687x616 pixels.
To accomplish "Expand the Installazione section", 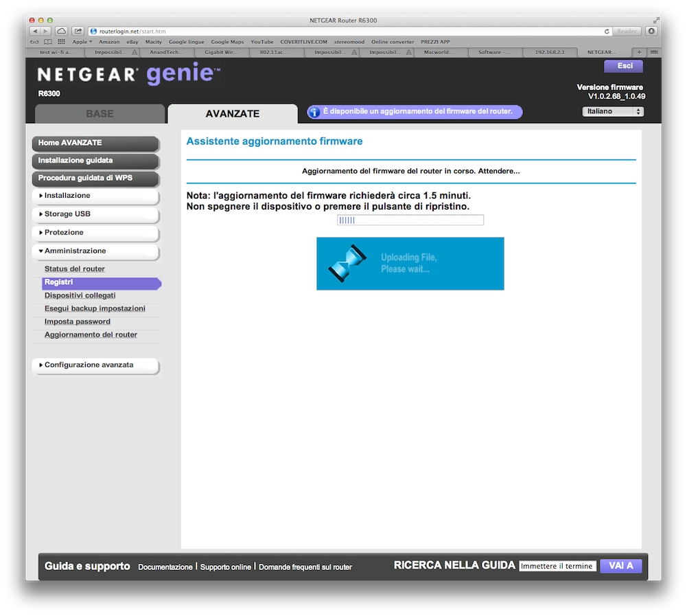I will point(95,196).
